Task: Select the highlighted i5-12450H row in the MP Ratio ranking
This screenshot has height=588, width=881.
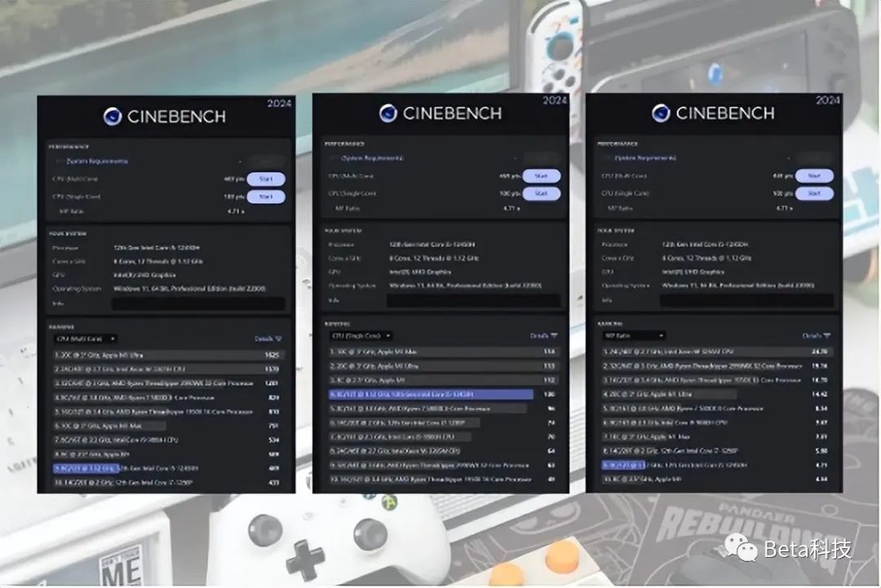Action: pyautogui.click(x=716, y=466)
